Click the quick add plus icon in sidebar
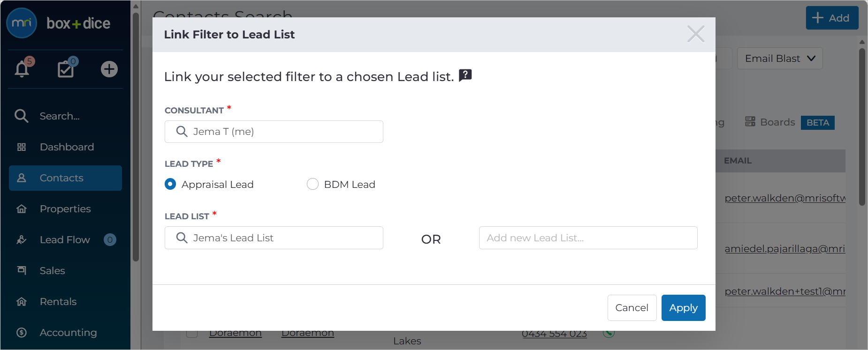 109,69
